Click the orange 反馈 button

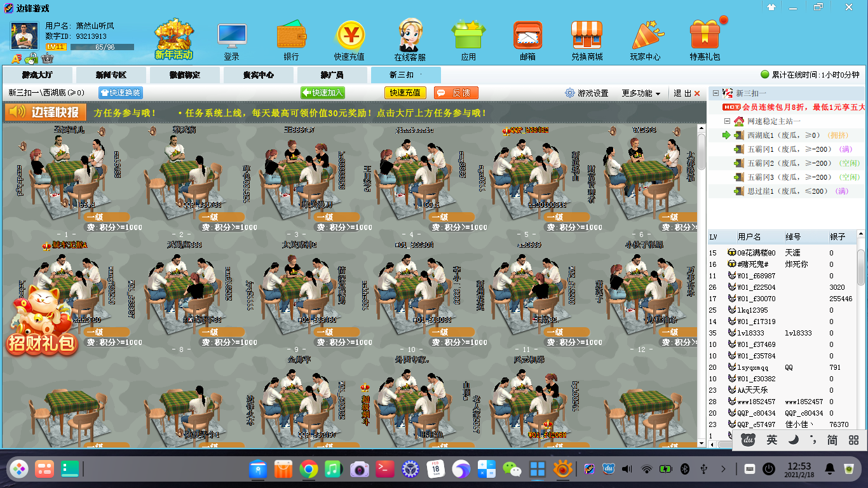456,93
